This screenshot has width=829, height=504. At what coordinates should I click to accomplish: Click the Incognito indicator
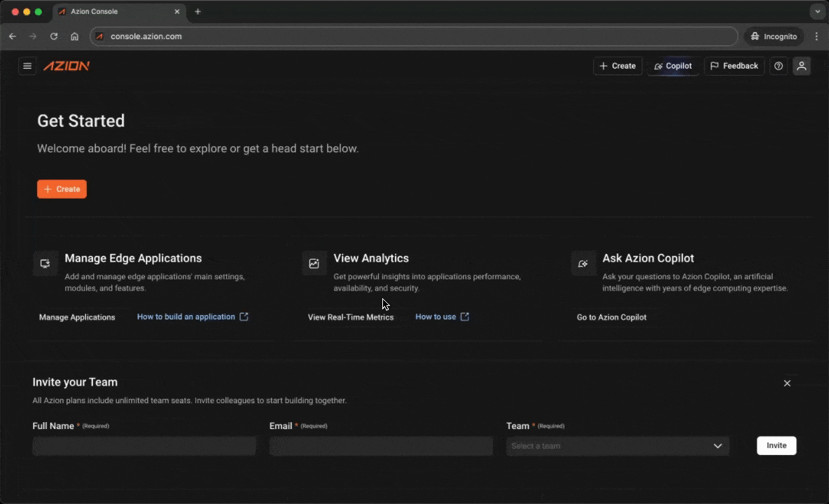click(x=774, y=36)
